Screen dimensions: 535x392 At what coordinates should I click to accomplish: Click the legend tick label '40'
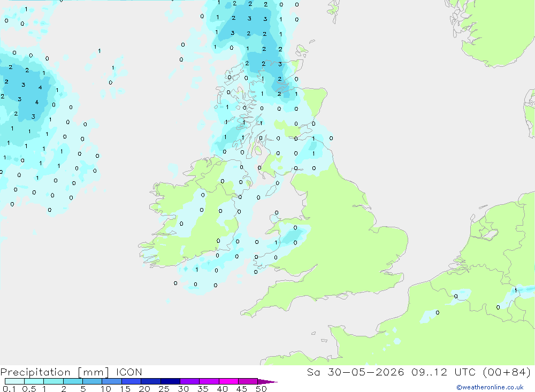pyautogui.click(x=222, y=389)
